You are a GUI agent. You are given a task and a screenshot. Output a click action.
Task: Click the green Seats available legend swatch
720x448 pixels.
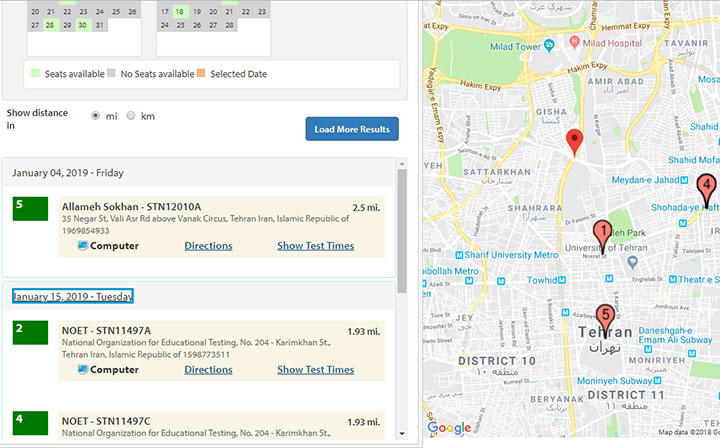[x=35, y=73]
